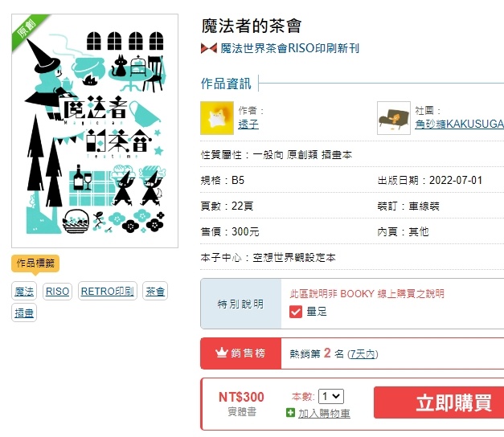Select the RISO tag
This screenshot has height=437, width=504.
(58, 291)
